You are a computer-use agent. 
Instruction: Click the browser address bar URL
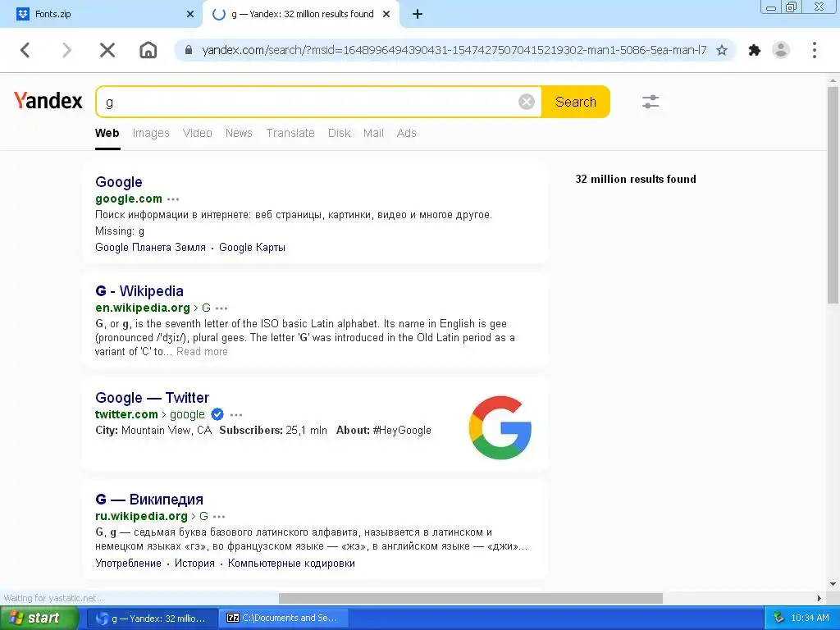454,50
